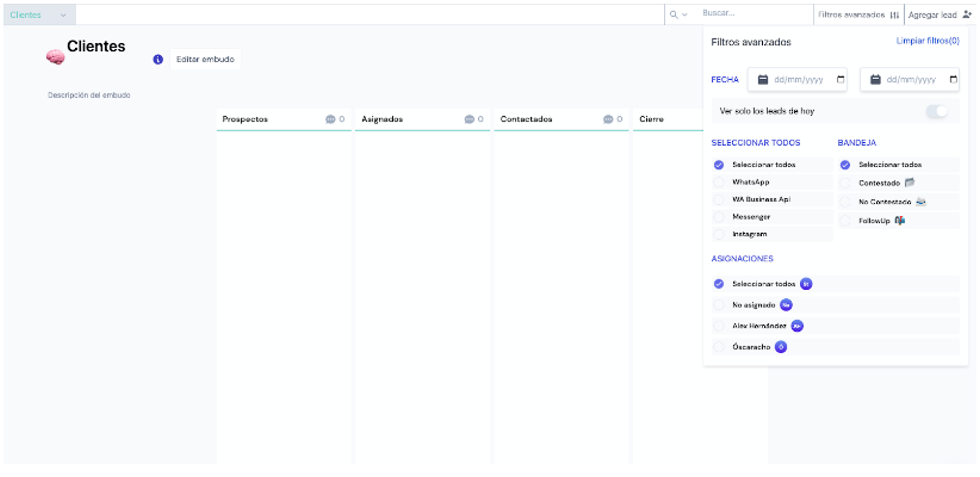Image resolution: width=980 pixels, height=477 pixels.
Task: Click the Editar embudo button
Action: (x=205, y=59)
